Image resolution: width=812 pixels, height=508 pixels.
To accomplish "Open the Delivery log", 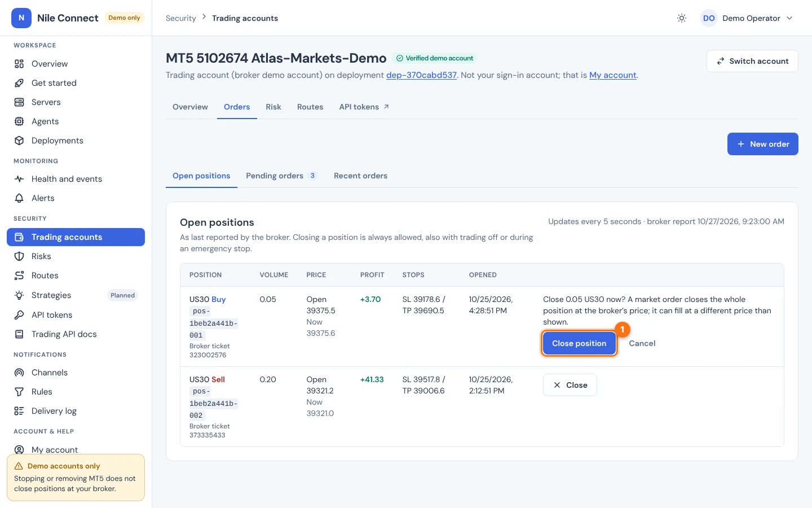I will pyautogui.click(x=76, y=411).
